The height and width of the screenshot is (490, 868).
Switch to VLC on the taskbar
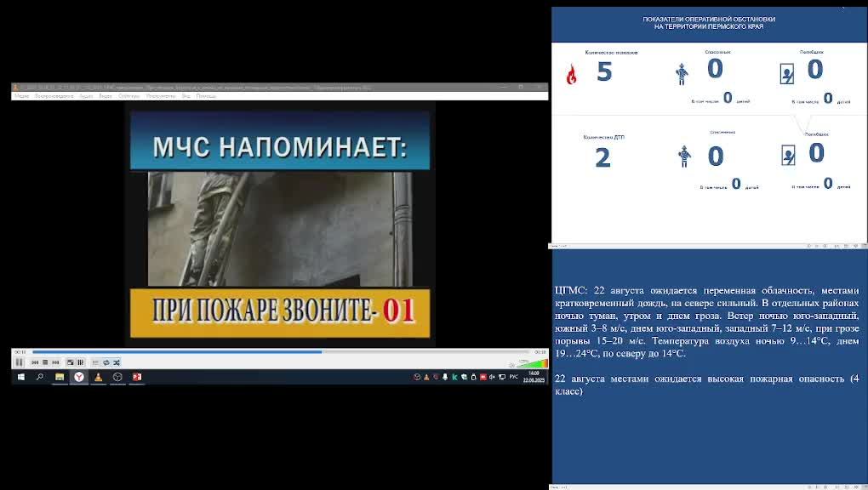(98, 377)
